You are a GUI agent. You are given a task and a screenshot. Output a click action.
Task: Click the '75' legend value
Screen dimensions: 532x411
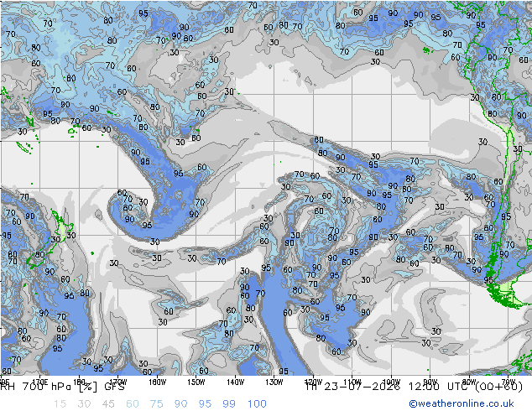[x=157, y=403]
